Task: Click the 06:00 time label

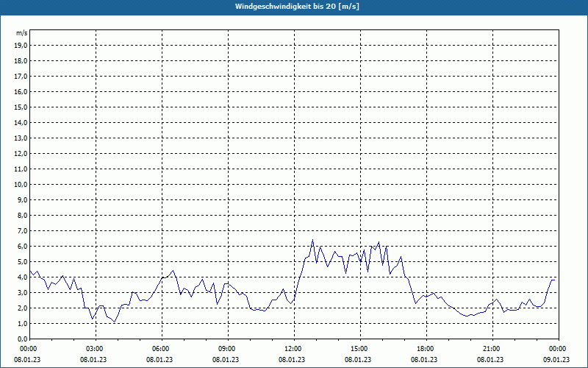Action: coord(162,349)
